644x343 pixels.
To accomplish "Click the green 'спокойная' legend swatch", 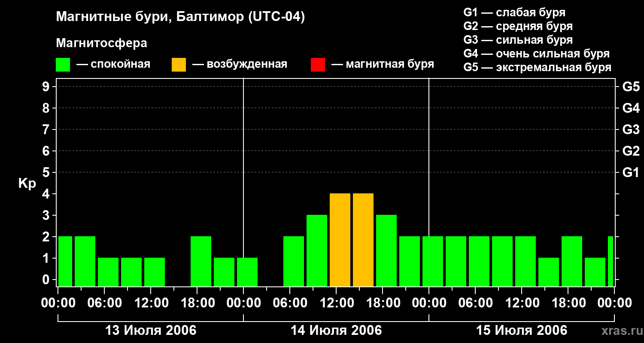I will (63, 65).
